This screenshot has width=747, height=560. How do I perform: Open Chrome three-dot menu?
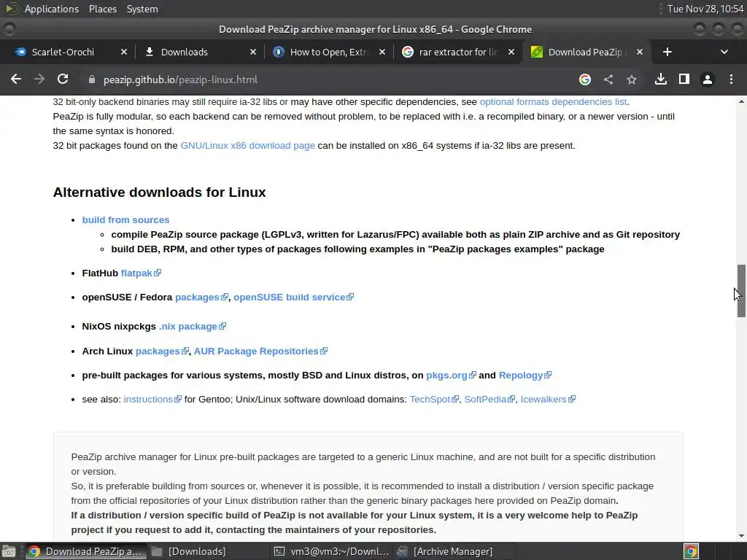pyautogui.click(x=731, y=79)
